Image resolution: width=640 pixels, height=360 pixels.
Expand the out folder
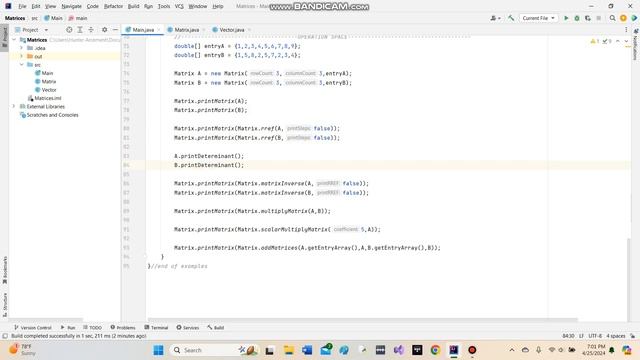tap(22, 56)
